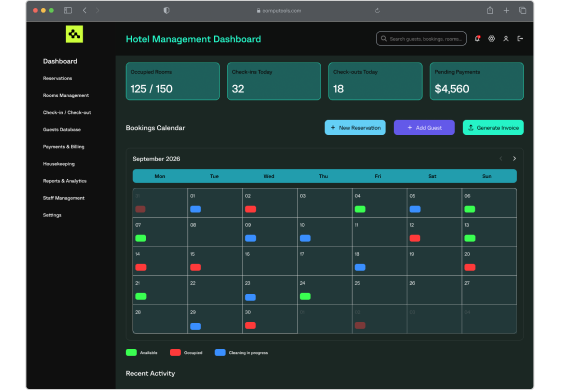Click the green marker on September 06
Screen dimensions: 561x390
[470, 209]
